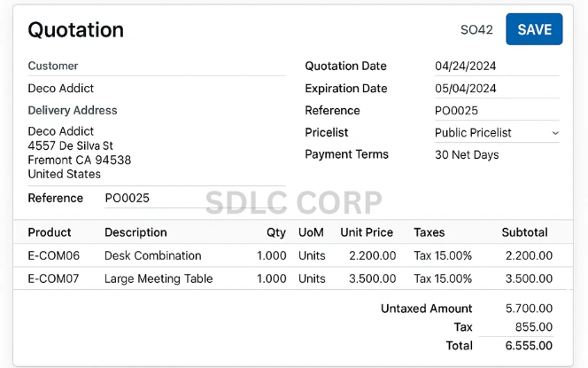This screenshot has height=368, width=588.
Task: Click the Quotation Date label
Action: (x=345, y=67)
